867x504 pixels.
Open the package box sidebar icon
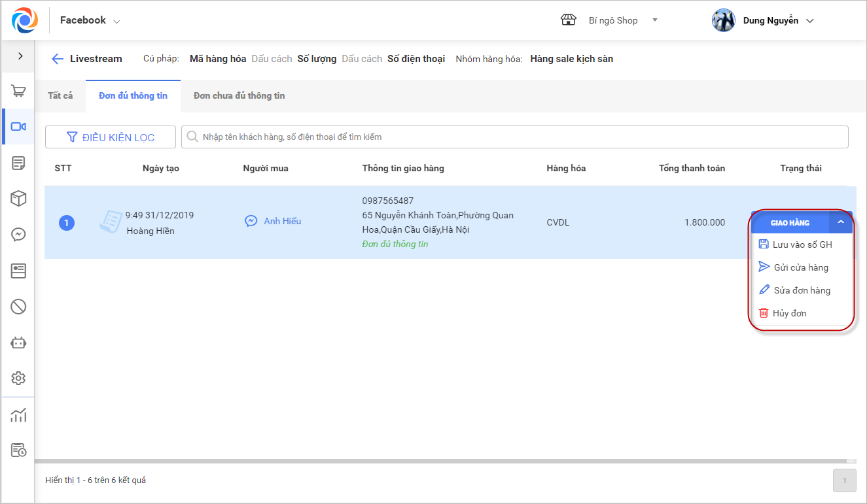point(18,198)
